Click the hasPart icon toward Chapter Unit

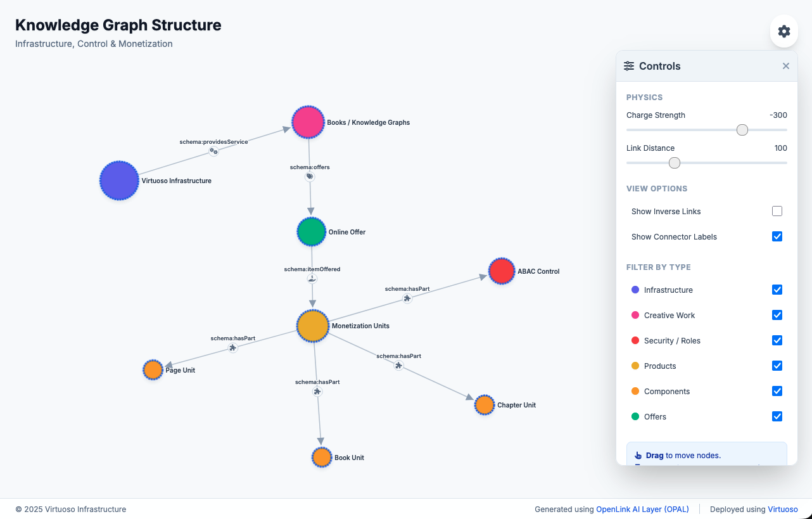click(398, 366)
